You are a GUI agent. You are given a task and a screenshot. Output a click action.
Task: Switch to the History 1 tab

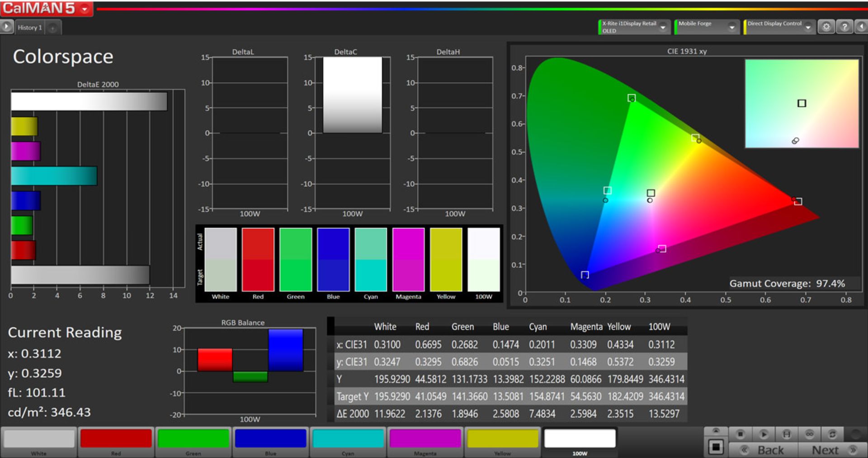(x=30, y=28)
